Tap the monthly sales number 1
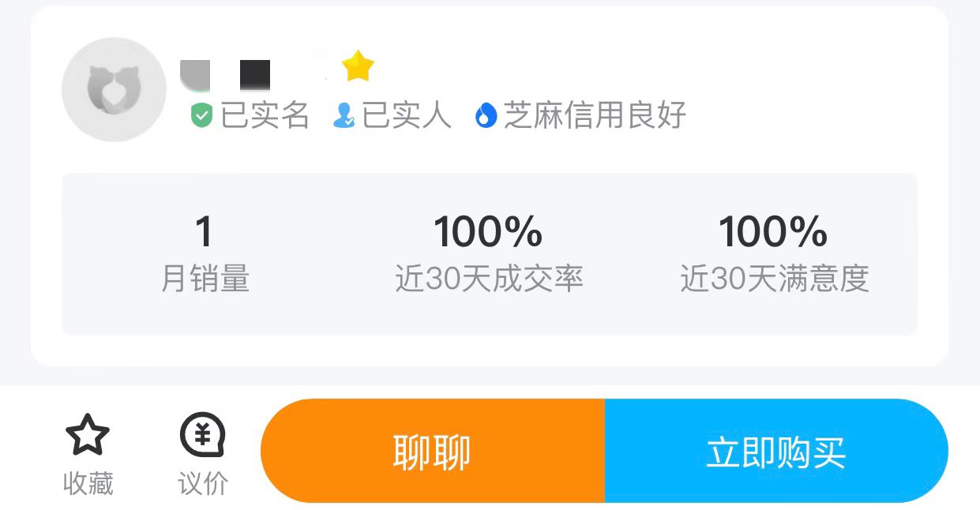This screenshot has width=980, height=510. tap(204, 232)
